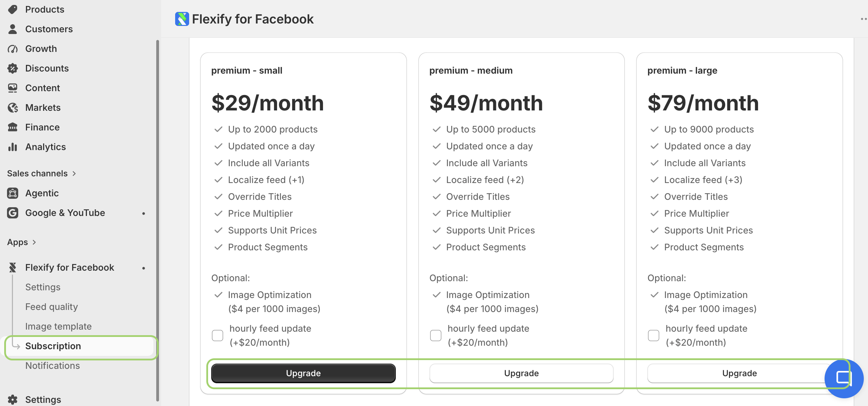Enable hourly feed update for premium medium
The width and height of the screenshot is (868, 406).
(x=436, y=336)
